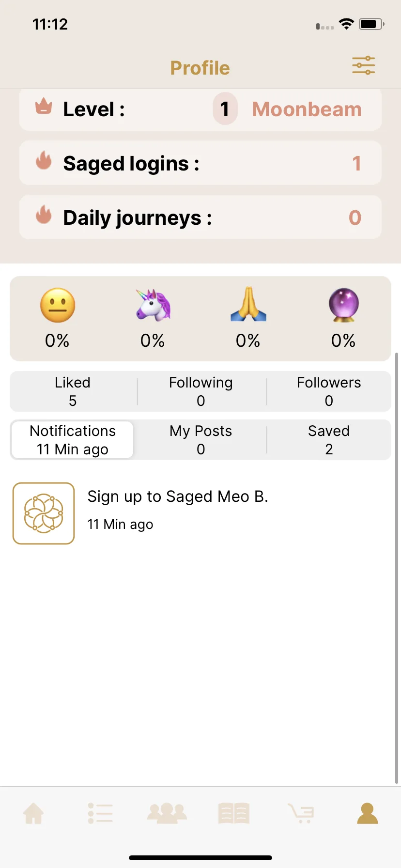Open the Followers list

329,391
